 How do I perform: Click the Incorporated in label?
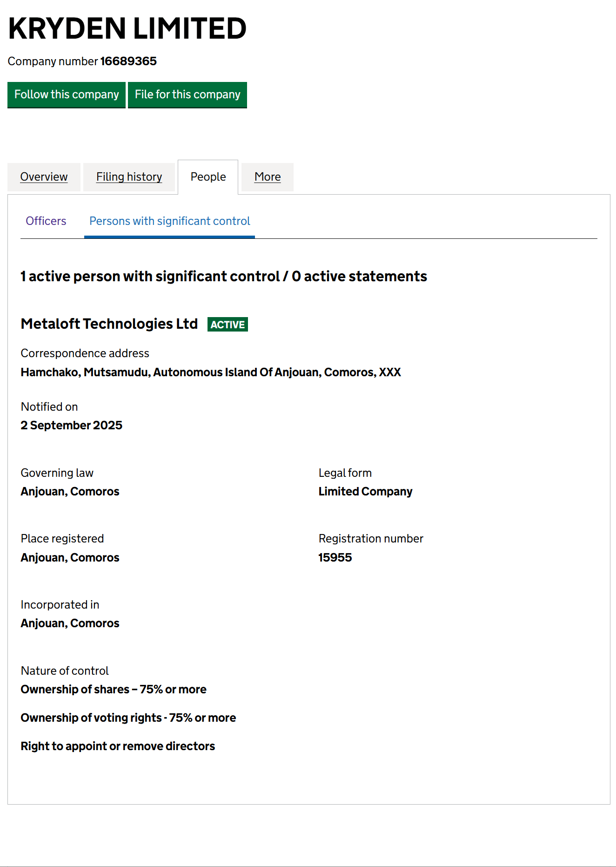[x=60, y=605]
